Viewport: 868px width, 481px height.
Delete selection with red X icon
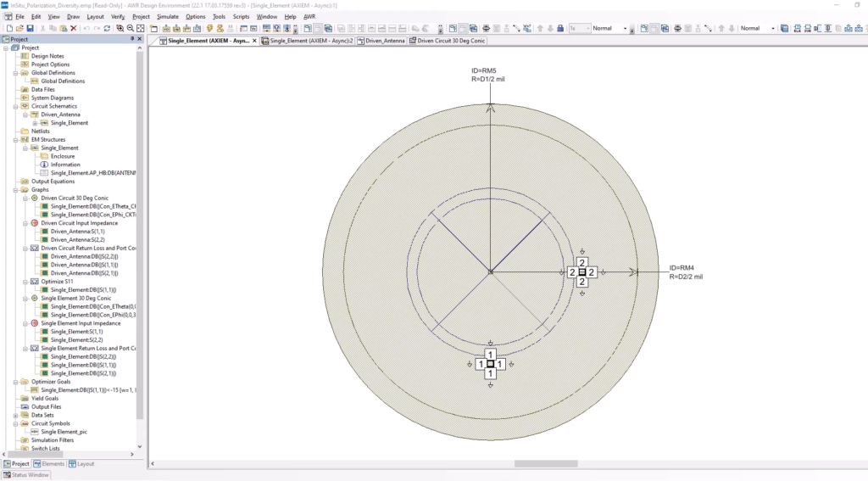(x=73, y=28)
